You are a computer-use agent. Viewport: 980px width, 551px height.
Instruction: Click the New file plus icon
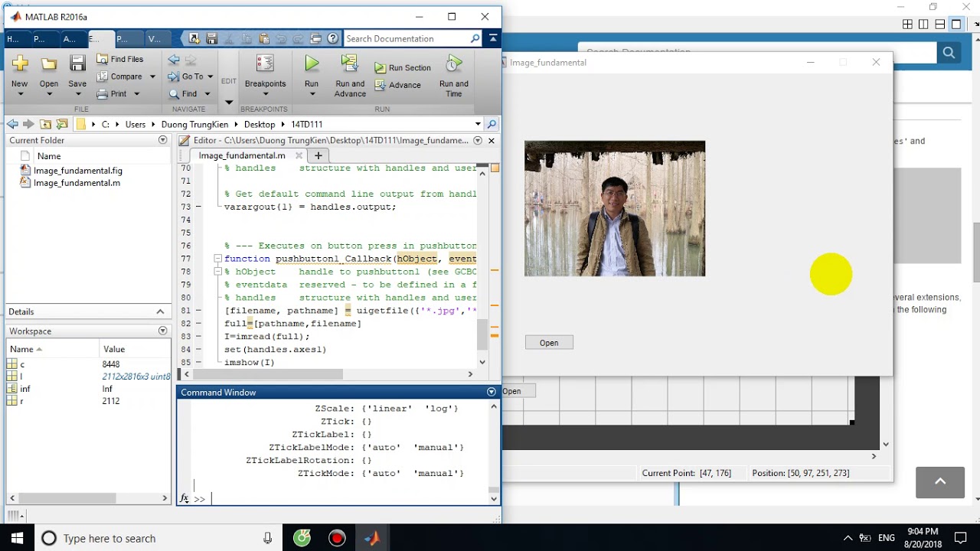(19, 64)
